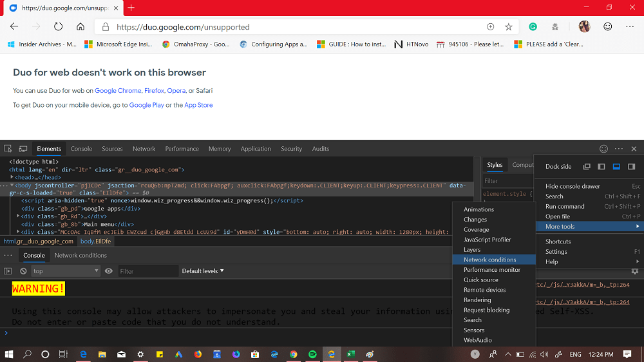Follow the Google Chrome link
Image resolution: width=644 pixels, height=362 pixels.
118,90
